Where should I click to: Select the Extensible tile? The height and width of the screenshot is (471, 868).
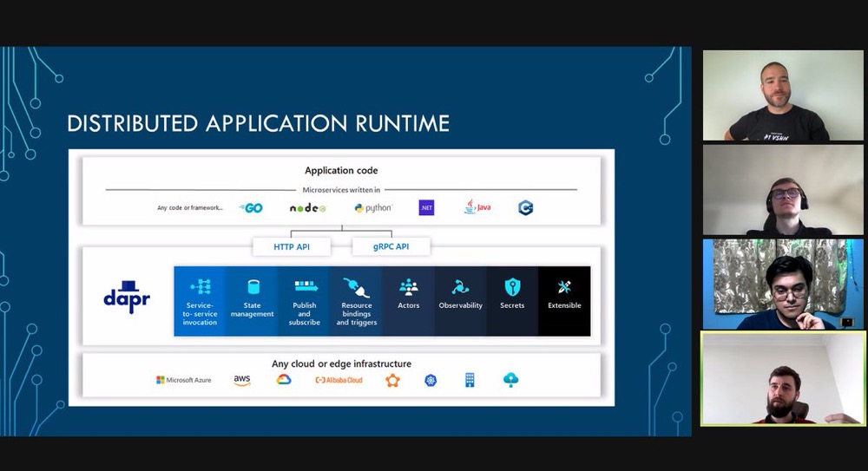[x=564, y=301]
